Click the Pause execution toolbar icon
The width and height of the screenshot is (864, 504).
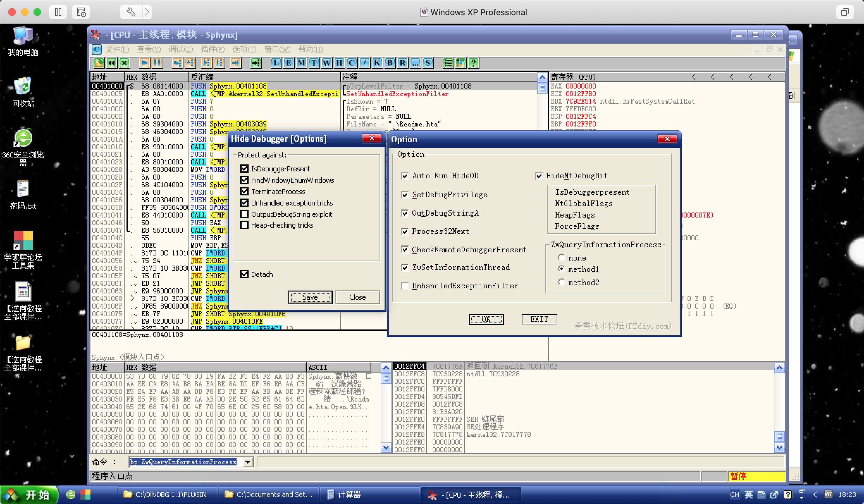[157, 63]
